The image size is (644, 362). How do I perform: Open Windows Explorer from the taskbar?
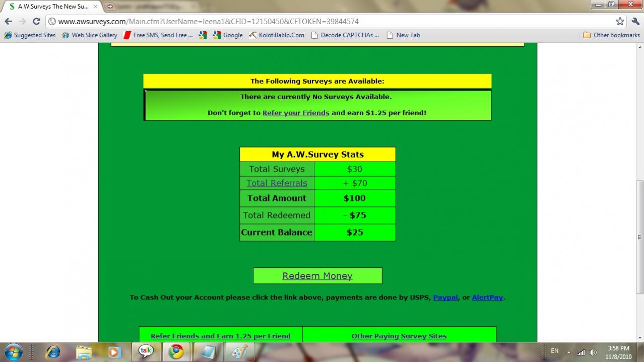[x=84, y=352]
